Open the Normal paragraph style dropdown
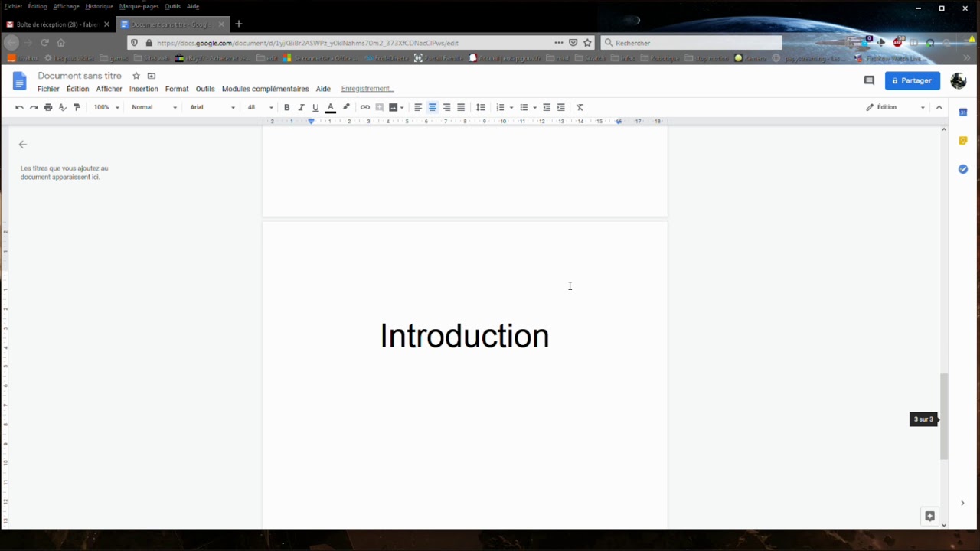The image size is (980, 551). tap(154, 107)
